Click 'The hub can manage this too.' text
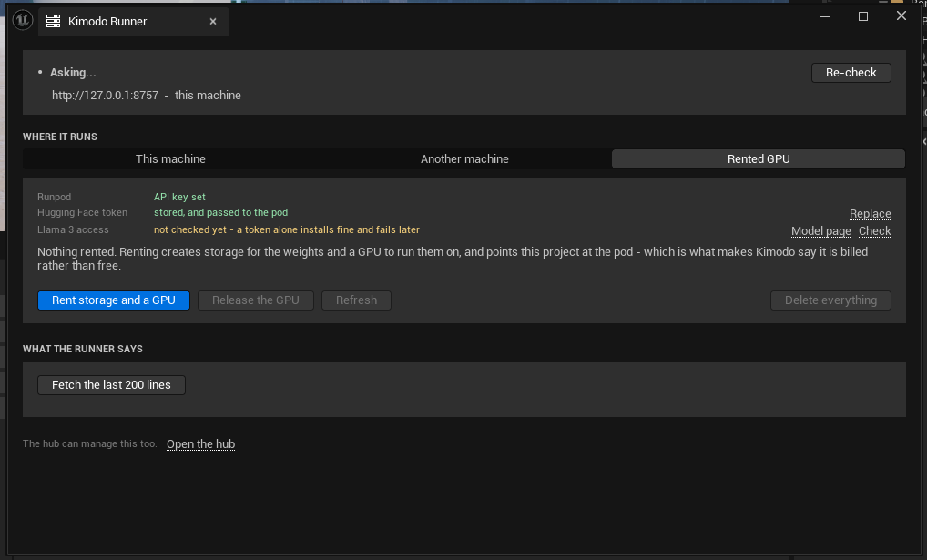The width and height of the screenshot is (927, 560). click(x=90, y=443)
